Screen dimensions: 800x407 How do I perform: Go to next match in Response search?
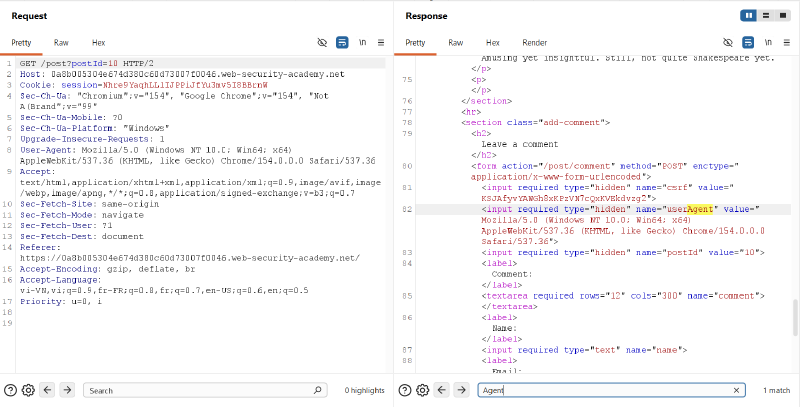click(x=461, y=390)
